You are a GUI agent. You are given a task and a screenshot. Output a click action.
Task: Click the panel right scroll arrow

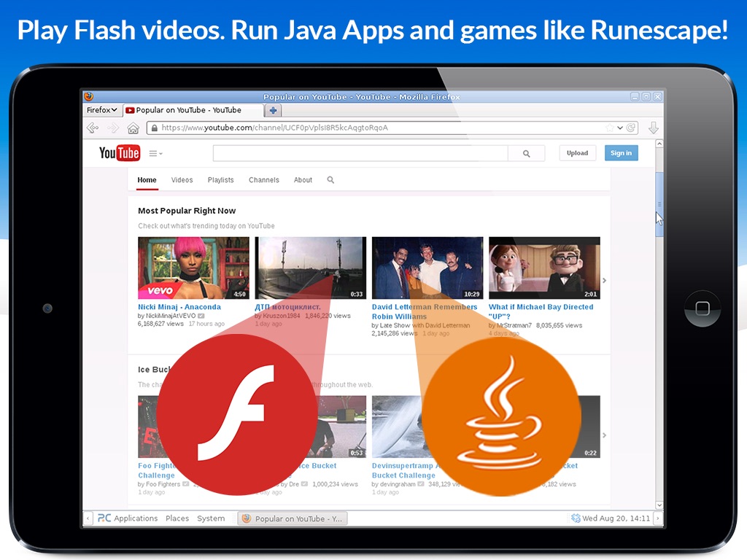tap(658, 518)
